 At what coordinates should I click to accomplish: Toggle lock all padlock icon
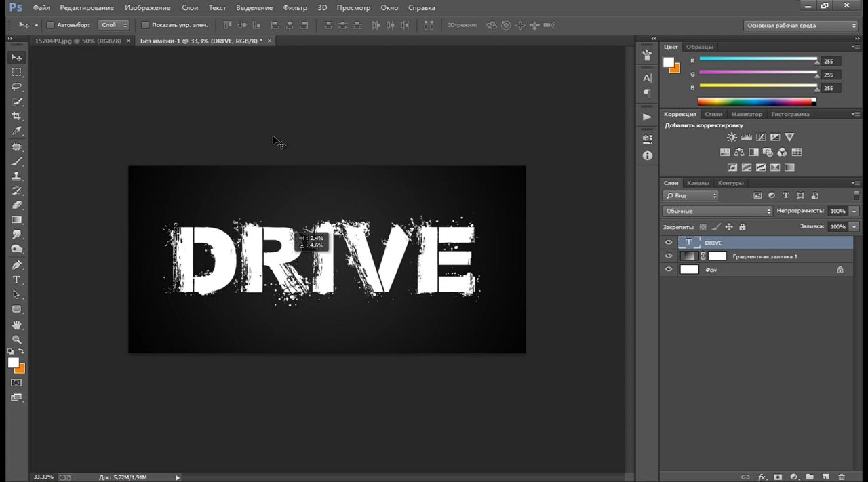point(742,227)
